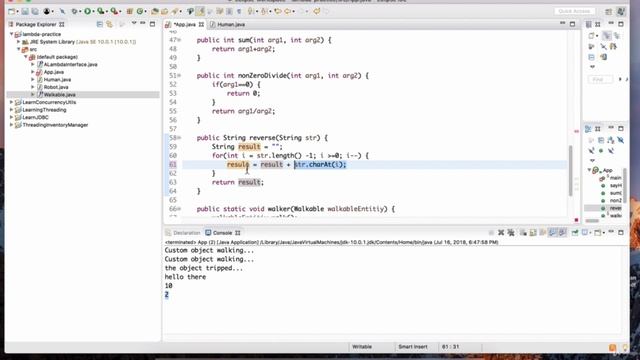Toggle Show Console on standard out

point(553,233)
